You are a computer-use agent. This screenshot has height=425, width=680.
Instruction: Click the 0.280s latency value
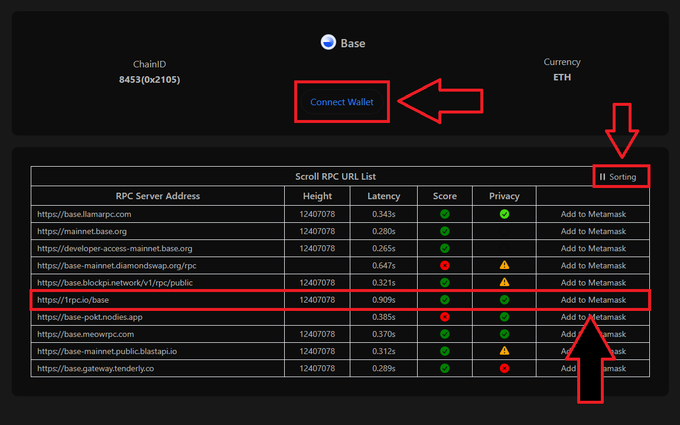coord(383,231)
